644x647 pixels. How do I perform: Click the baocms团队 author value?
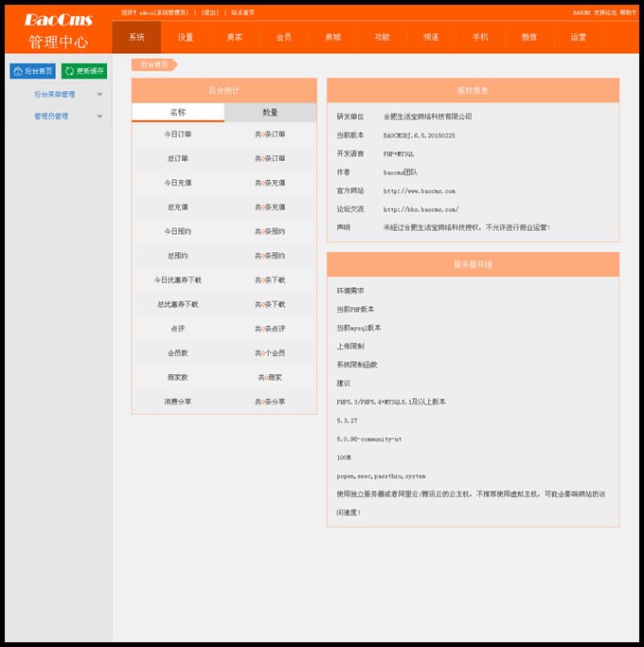tap(401, 172)
